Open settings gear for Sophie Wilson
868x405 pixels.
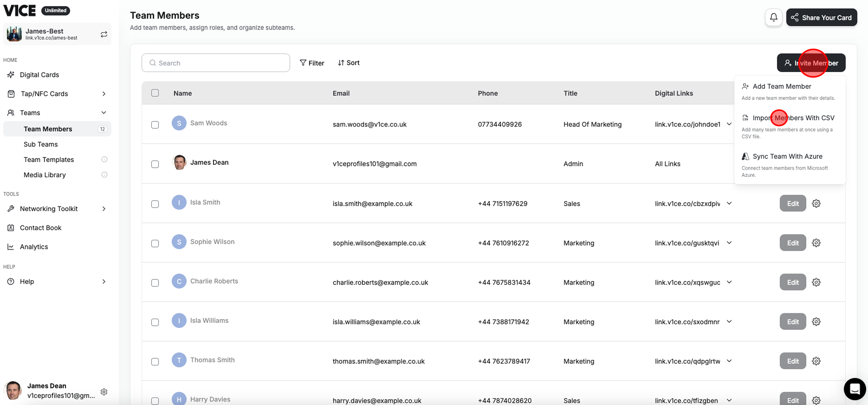[816, 243]
